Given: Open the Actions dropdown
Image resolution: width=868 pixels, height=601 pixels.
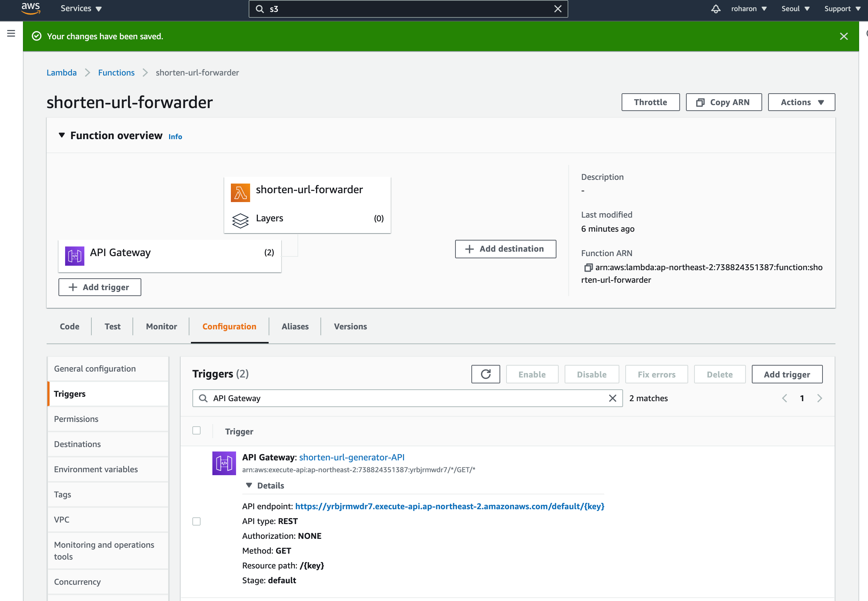Looking at the screenshot, I should pos(801,102).
